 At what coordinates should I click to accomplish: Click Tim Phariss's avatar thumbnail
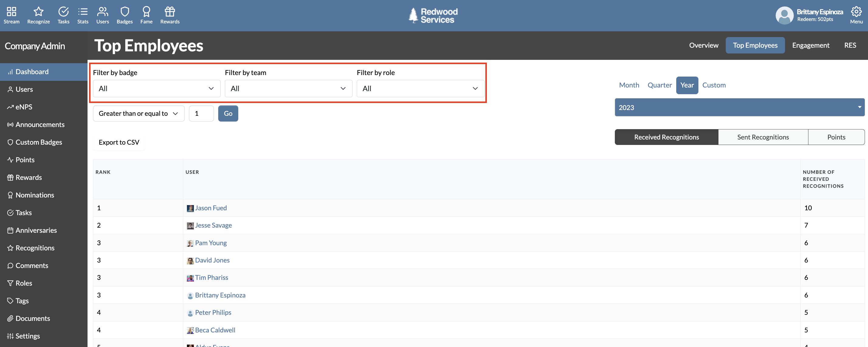(190, 278)
